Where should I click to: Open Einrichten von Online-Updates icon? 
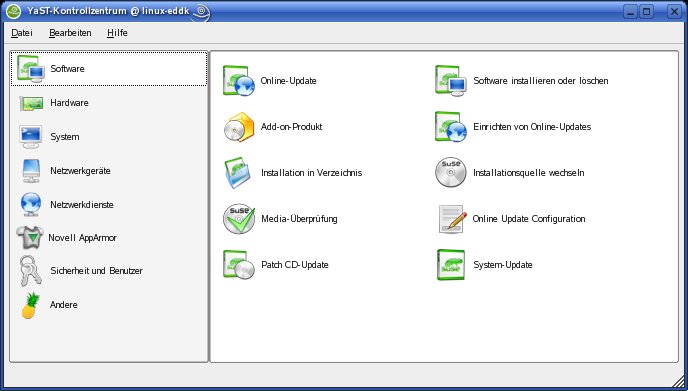pyautogui.click(x=451, y=127)
